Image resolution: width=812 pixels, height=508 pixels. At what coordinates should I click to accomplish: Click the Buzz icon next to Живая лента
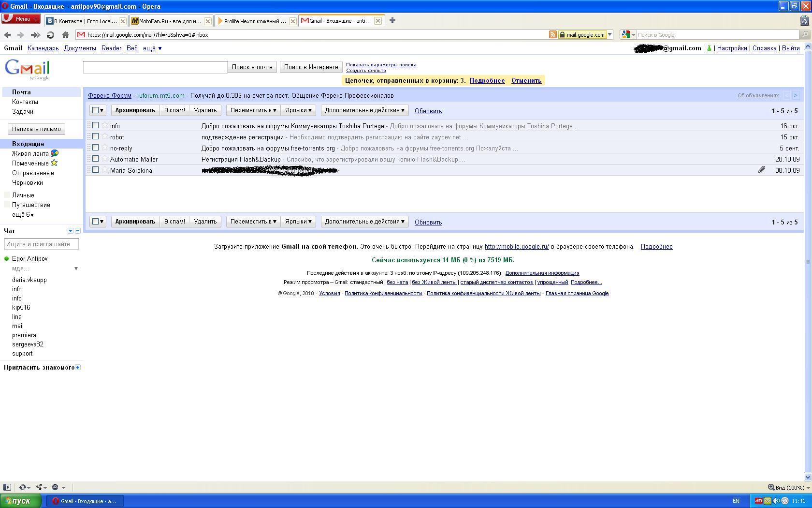[55, 153]
